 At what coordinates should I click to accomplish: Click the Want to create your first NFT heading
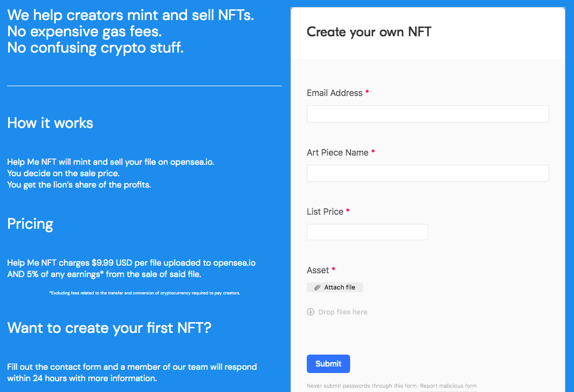[x=109, y=328]
